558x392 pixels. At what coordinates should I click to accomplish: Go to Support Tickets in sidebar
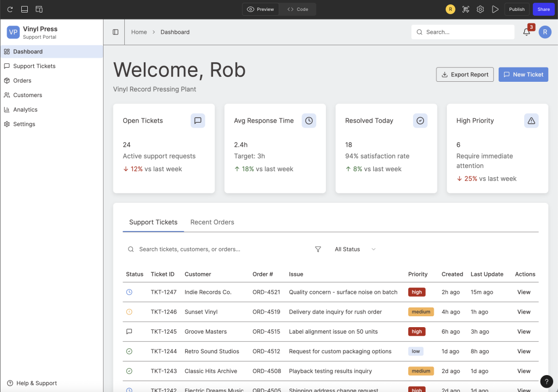point(34,66)
